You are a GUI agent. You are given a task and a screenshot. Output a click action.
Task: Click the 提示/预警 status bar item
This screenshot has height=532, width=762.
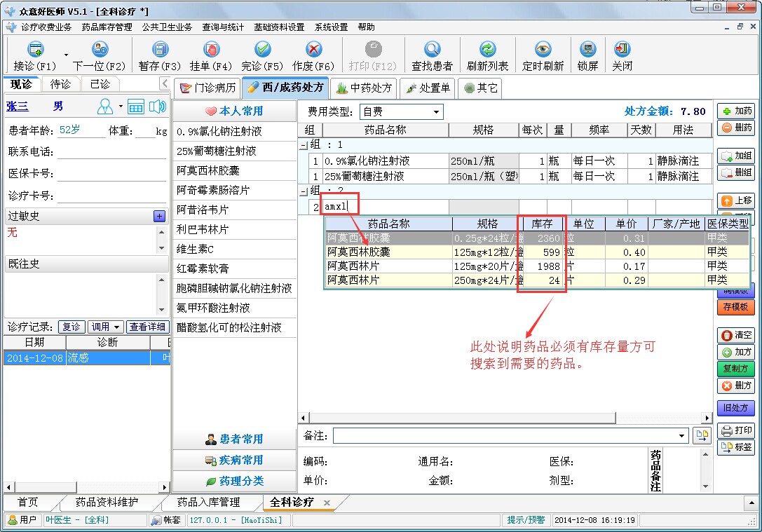[526, 520]
